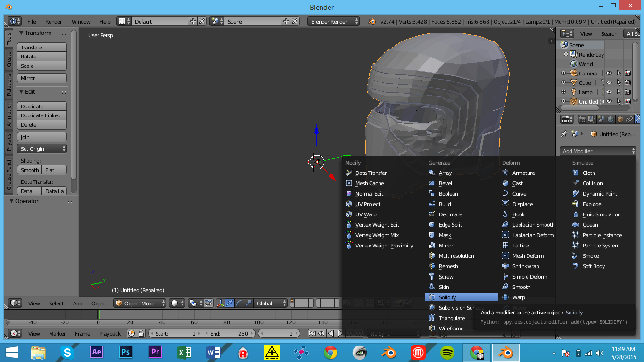Image resolution: width=644 pixels, height=362 pixels.
Task: Open the Set Origin dropdown
Action: pyautogui.click(x=42, y=149)
